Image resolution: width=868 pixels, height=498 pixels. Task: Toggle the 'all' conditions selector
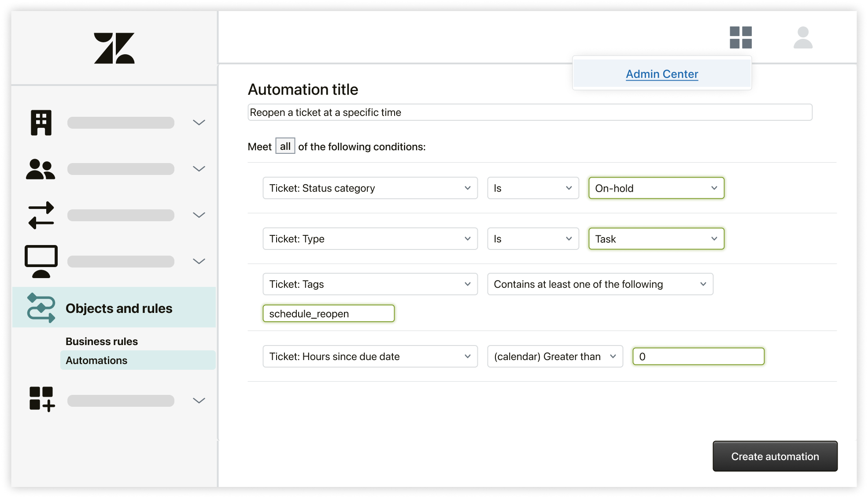(x=284, y=145)
